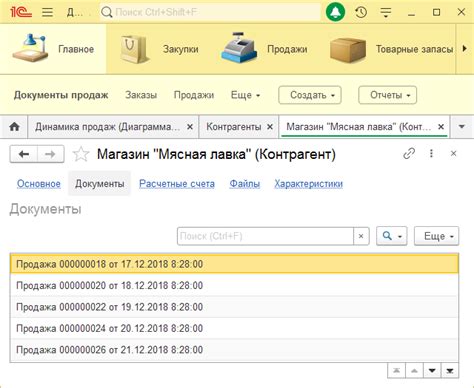Expand the Еще menu in command bar
This screenshot has width=474, height=388.
(x=245, y=95)
